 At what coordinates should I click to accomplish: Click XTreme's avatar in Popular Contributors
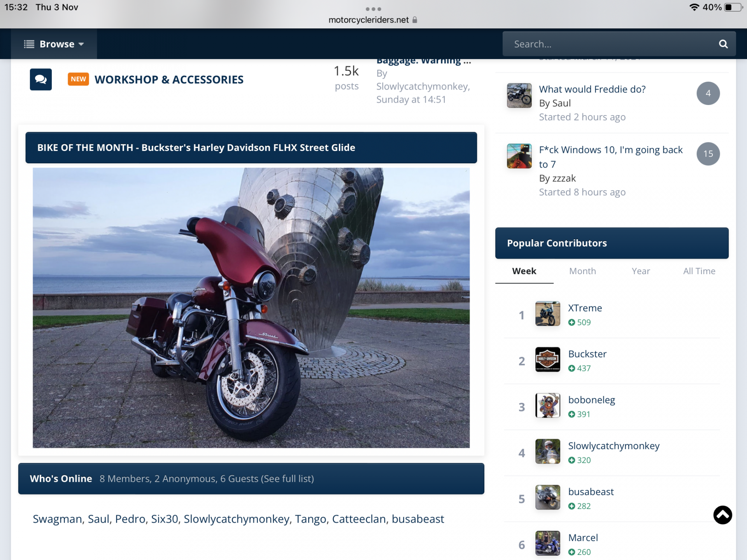click(547, 313)
